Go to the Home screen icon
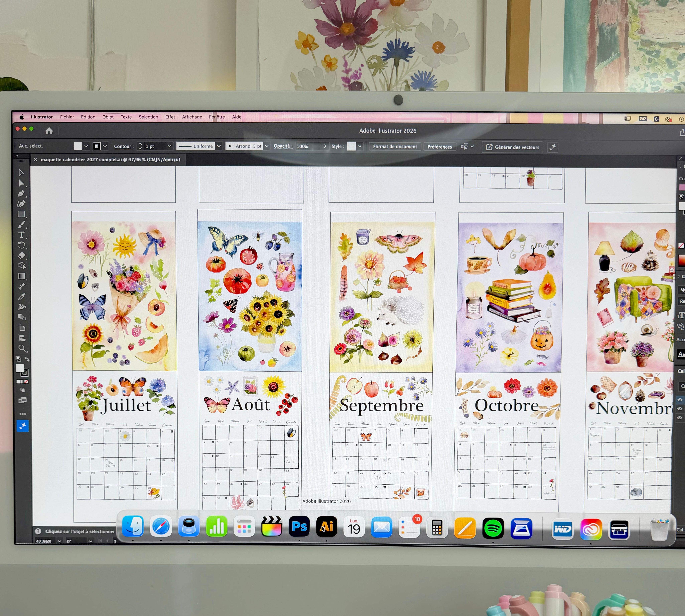685x616 pixels. pos(49,131)
